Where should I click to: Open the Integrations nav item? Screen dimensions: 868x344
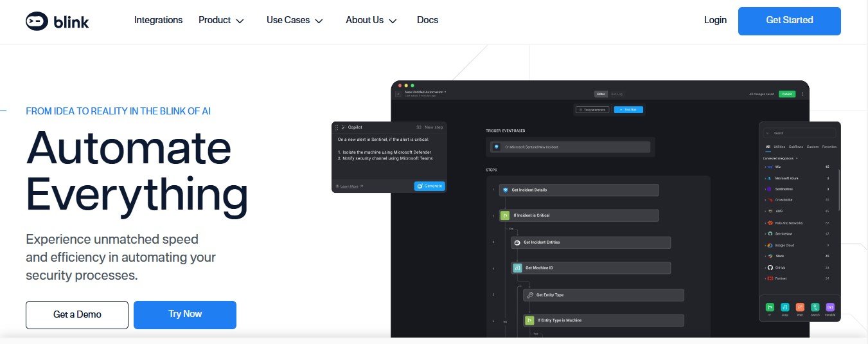[158, 20]
